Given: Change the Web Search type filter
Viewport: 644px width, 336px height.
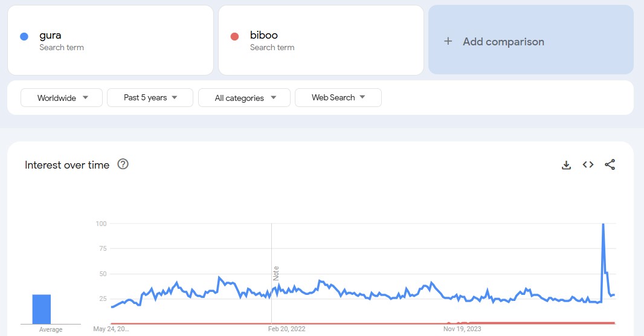Looking at the screenshot, I should 338,98.
